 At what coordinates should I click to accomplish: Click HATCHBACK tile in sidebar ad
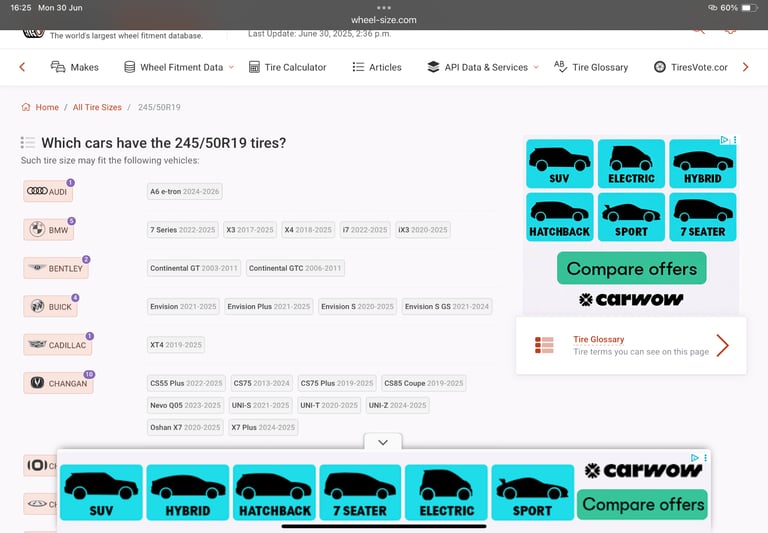[559, 217]
